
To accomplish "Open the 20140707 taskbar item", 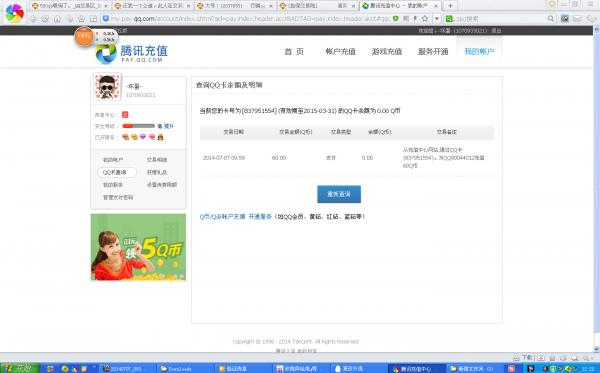I will pos(128,368).
